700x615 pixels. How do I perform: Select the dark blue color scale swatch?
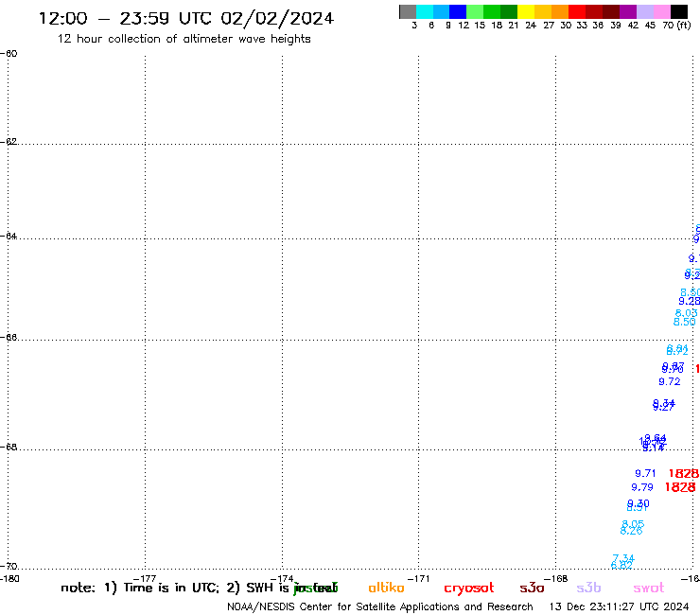458,11
